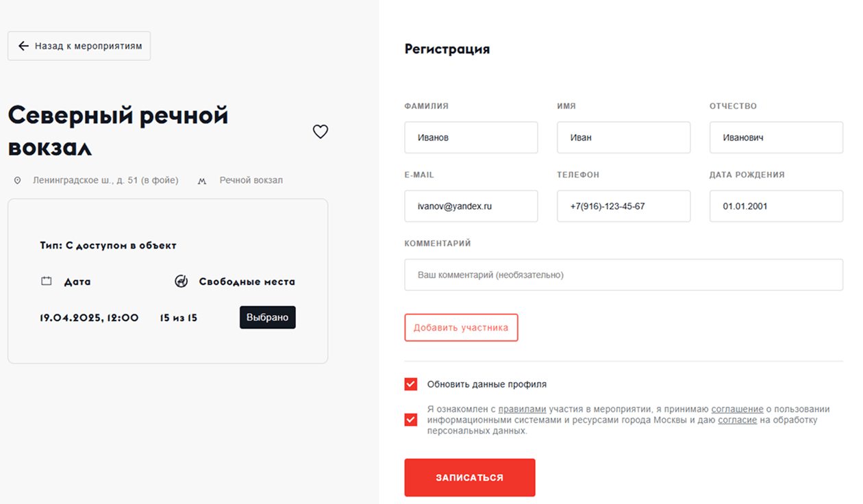Uncheck the update profile data checkbox

[411, 384]
